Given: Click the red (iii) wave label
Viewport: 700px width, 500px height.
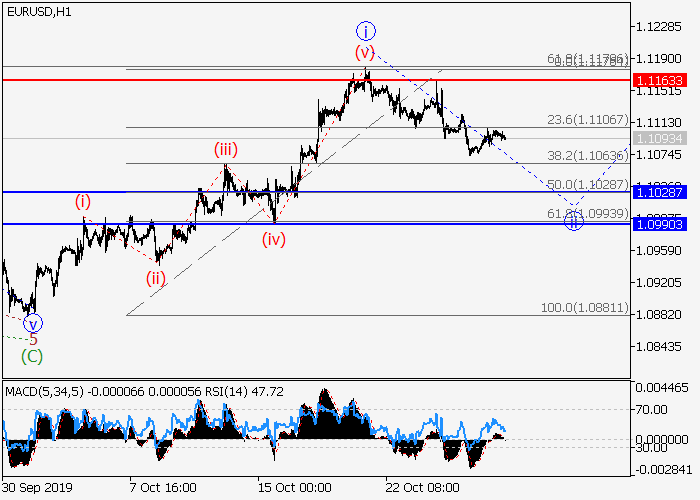Looking at the screenshot, I should [225, 150].
